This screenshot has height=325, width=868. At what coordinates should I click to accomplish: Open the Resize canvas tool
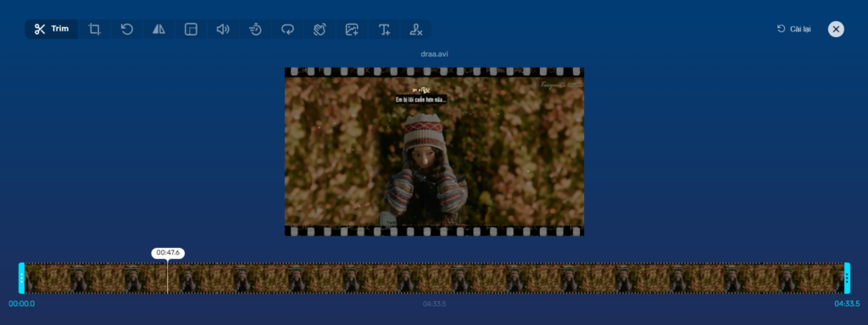coord(191,30)
